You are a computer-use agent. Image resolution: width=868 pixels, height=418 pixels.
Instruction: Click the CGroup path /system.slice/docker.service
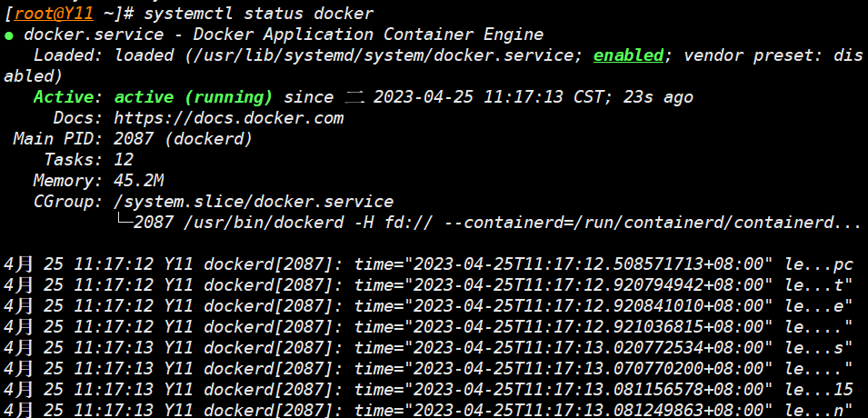[x=254, y=202]
